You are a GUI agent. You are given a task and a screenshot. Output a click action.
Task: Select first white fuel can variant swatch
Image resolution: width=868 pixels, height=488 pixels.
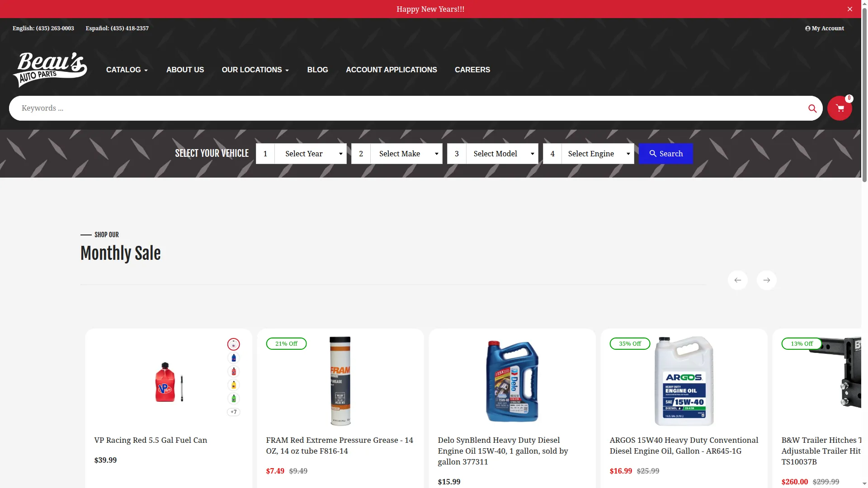(234, 344)
